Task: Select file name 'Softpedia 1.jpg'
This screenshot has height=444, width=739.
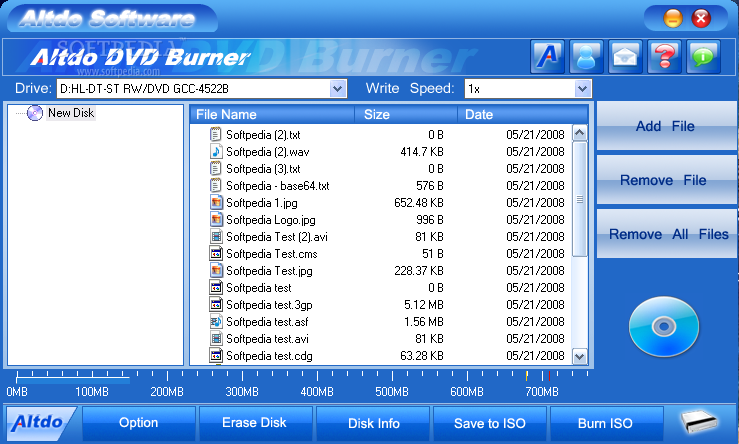Action: 262,203
